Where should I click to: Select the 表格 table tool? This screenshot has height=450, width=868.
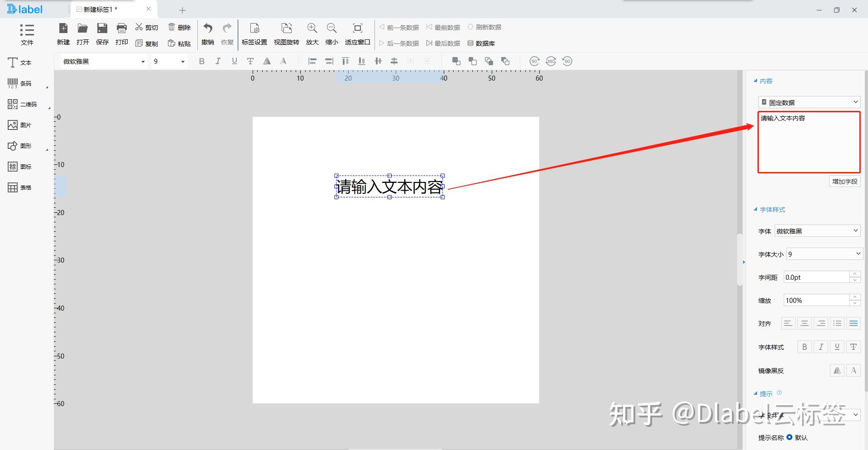pyautogui.click(x=20, y=187)
